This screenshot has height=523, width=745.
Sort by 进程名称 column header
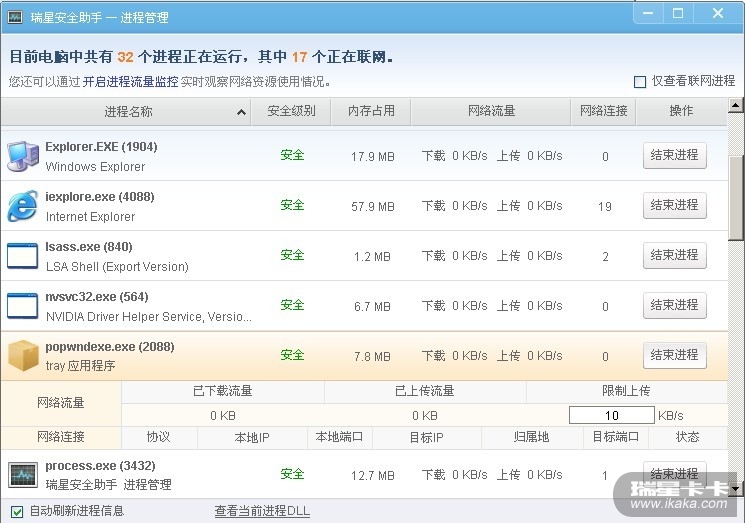pos(126,112)
